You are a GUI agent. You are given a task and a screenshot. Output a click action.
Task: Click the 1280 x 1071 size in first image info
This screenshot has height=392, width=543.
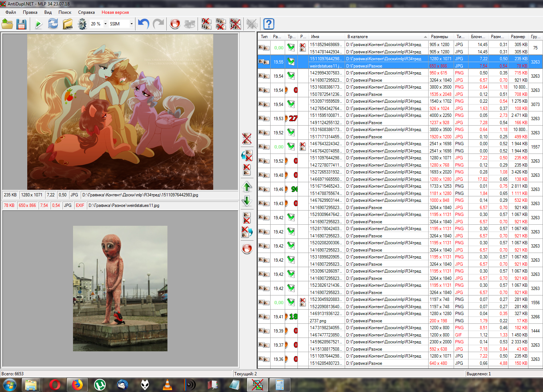coord(32,195)
